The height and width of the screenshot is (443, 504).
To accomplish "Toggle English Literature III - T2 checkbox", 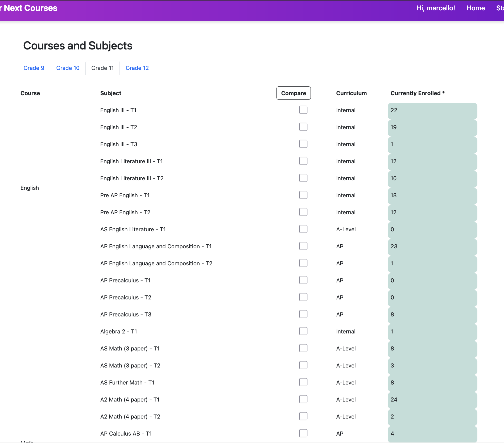I will [x=303, y=178].
